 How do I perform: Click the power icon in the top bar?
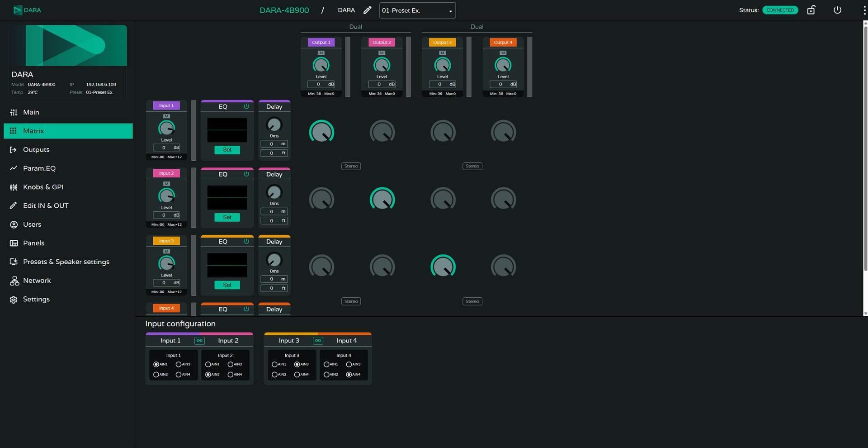point(837,10)
